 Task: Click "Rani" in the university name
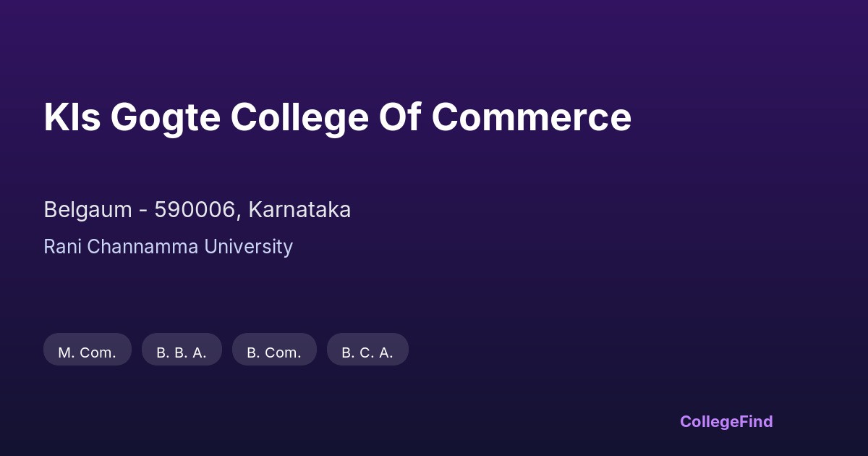click(62, 247)
